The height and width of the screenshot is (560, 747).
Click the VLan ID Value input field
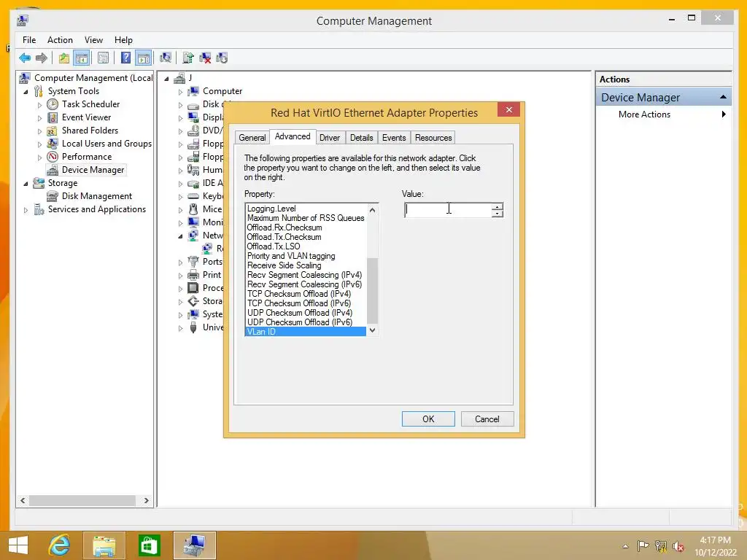pos(448,210)
